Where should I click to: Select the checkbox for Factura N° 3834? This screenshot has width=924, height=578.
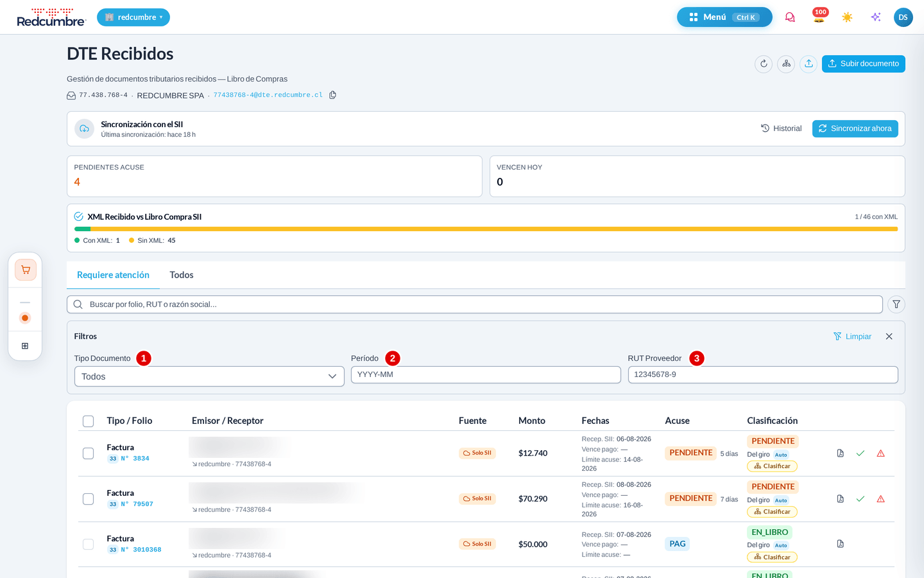[89, 453]
